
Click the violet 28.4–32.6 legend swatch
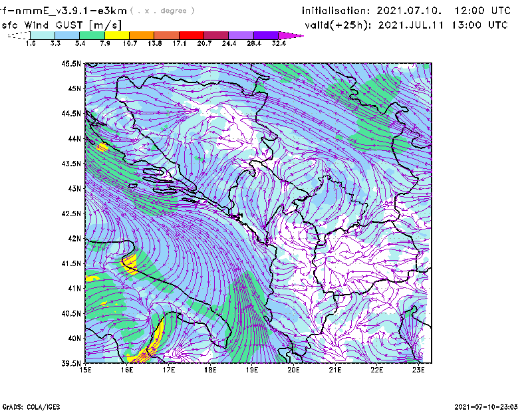(x=266, y=35)
